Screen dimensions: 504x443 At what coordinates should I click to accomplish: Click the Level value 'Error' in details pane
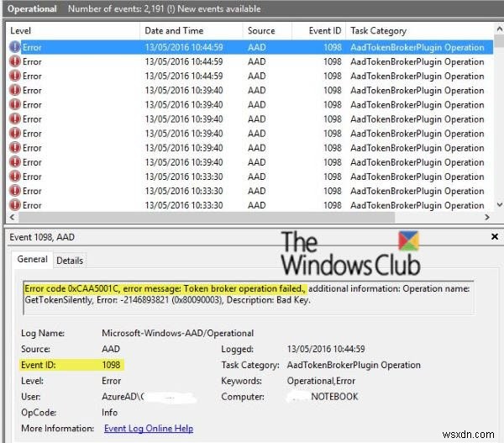pos(111,381)
